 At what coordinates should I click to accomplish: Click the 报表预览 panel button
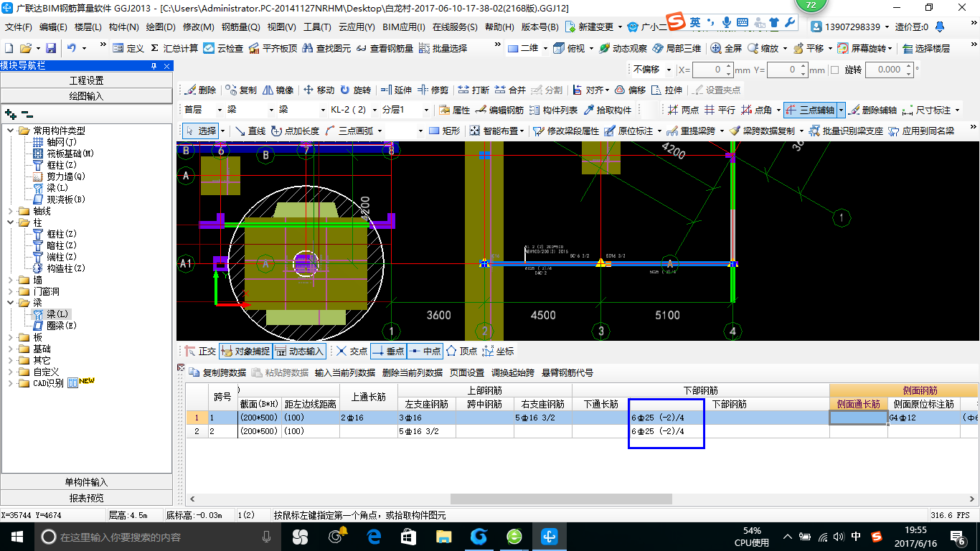click(x=86, y=498)
